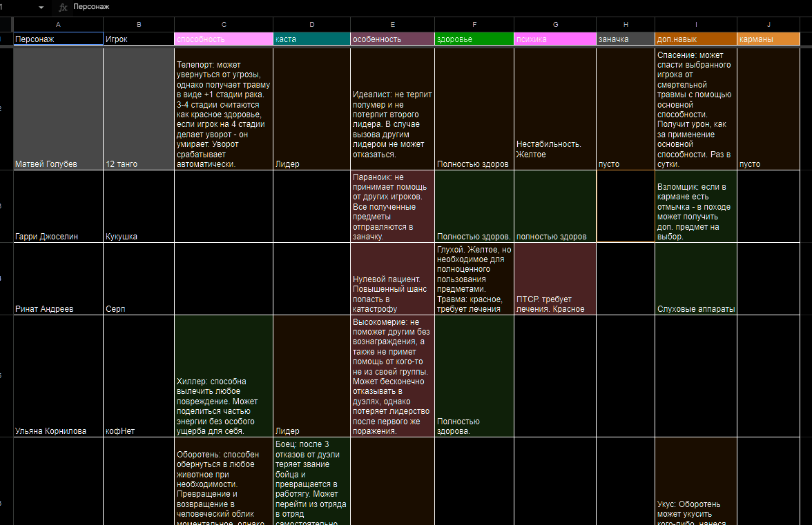
Task: Click the green здоровье header cell
Action: (x=474, y=39)
